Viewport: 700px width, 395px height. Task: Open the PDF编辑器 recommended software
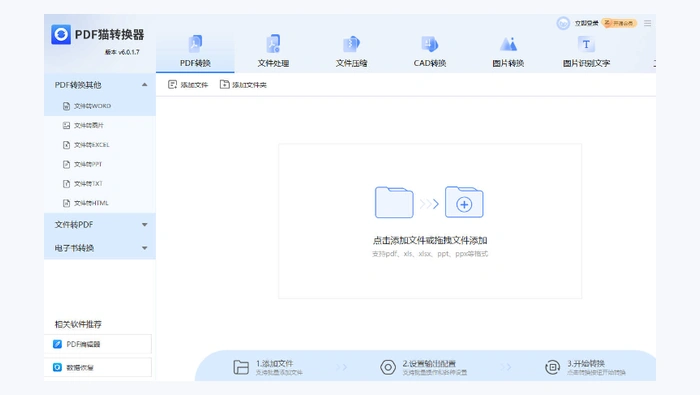98,344
